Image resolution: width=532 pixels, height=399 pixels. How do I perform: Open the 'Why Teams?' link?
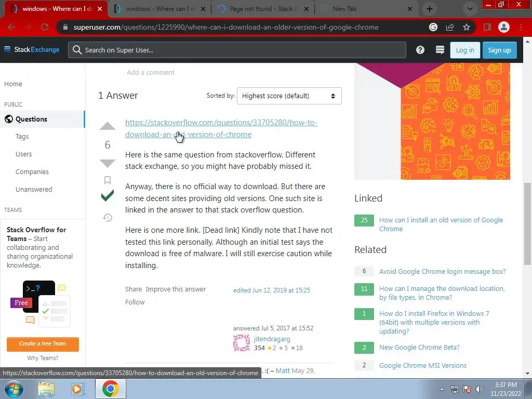click(x=43, y=358)
